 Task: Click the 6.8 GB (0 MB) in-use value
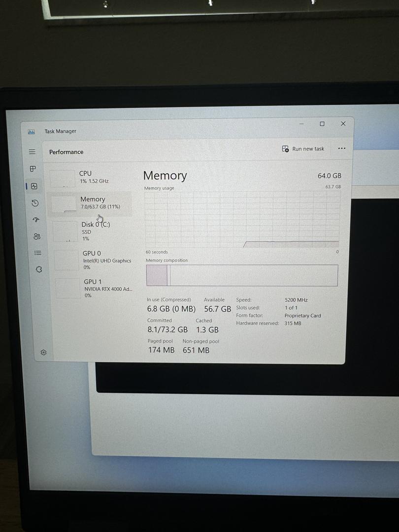[x=171, y=309]
